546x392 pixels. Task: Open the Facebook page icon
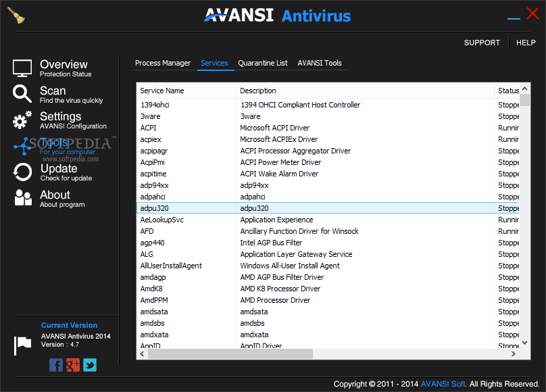[x=56, y=365]
